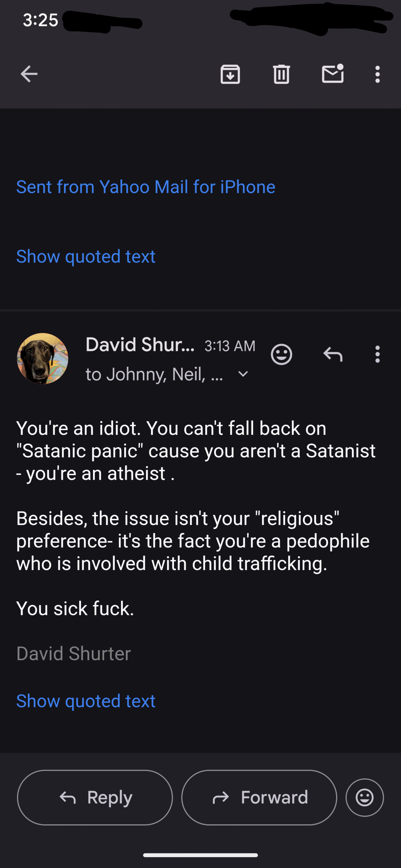Show quoted text below David Shurter signature
Image resolution: width=401 pixels, height=868 pixels.
(x=86, y=701)
